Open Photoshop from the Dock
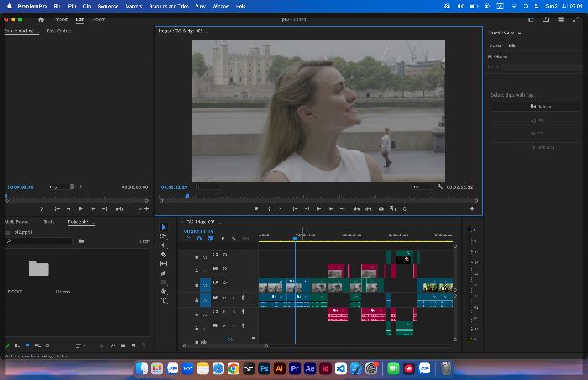Image resolution: width=588 pixels, height=380 pixels. [264, 368]
